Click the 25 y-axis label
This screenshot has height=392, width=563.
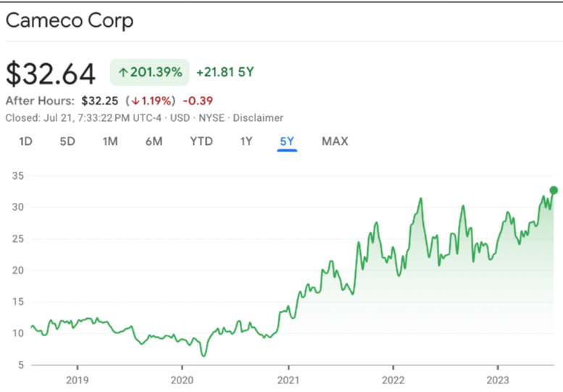18,238
